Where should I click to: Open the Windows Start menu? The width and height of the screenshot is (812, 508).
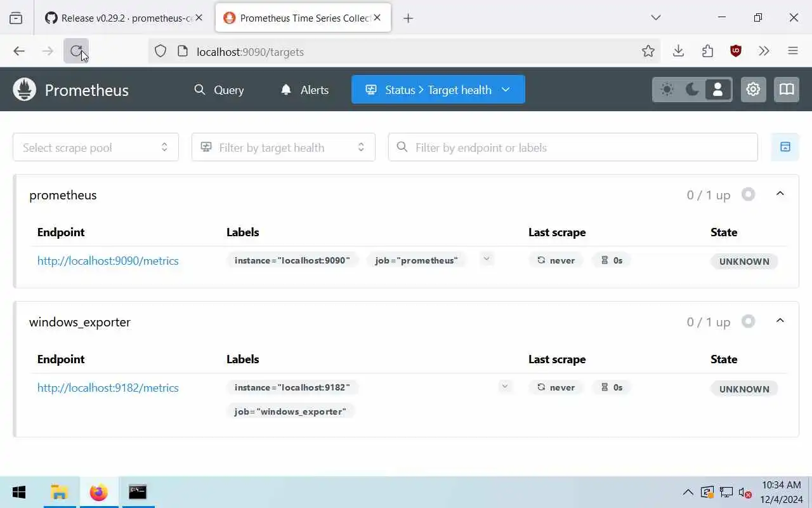click(19, 492)
